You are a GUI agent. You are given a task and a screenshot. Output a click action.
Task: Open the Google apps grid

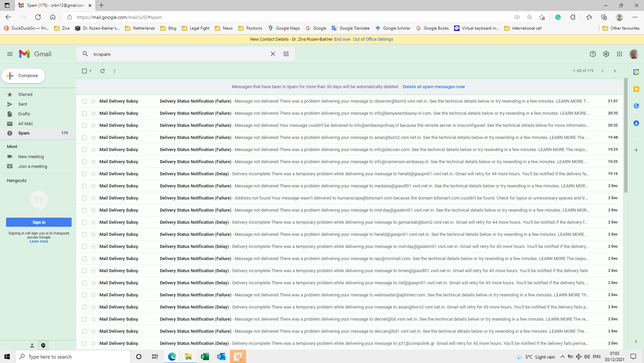click(620, 54)
